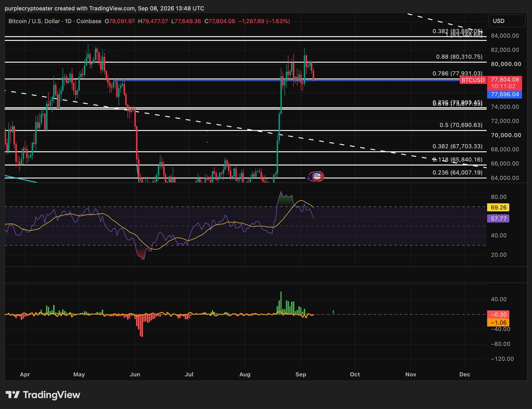Click 64,000.00 on the price axis
Screen dimensions: 532x409
point(505,178)
